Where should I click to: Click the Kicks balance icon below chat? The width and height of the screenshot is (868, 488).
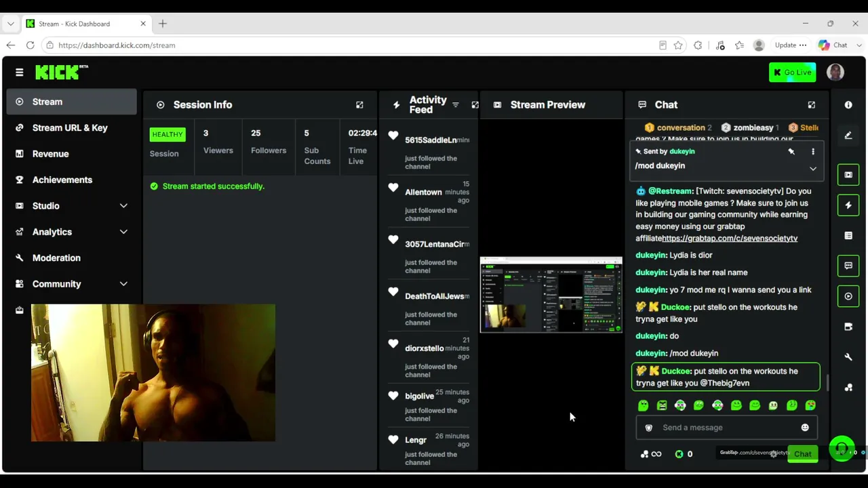tap(679, 454)
